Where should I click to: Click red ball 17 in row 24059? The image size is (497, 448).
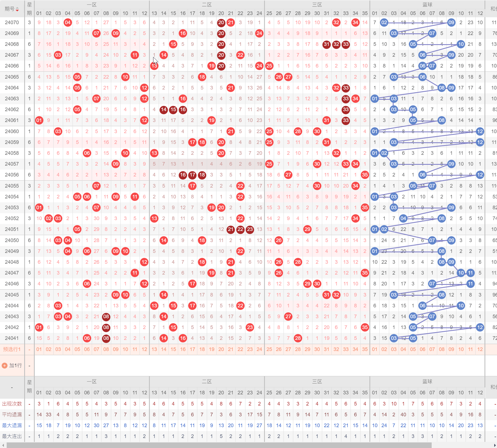[x=192, y=142]
